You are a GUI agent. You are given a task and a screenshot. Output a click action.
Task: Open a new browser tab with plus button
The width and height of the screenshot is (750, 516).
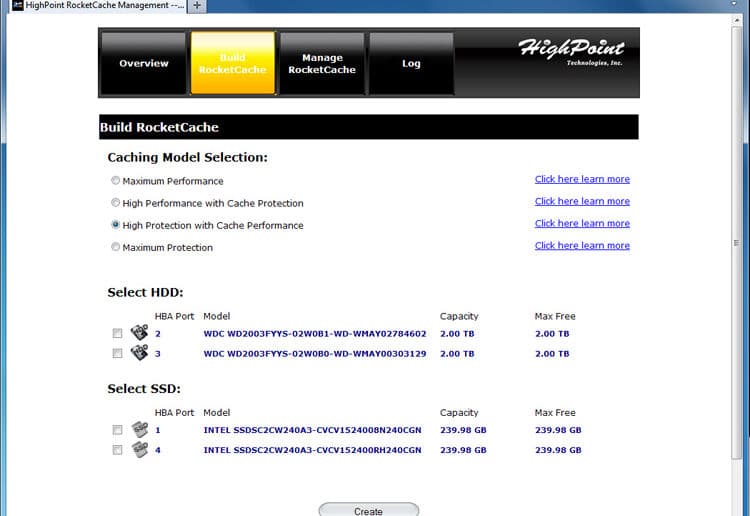[197, 6]
